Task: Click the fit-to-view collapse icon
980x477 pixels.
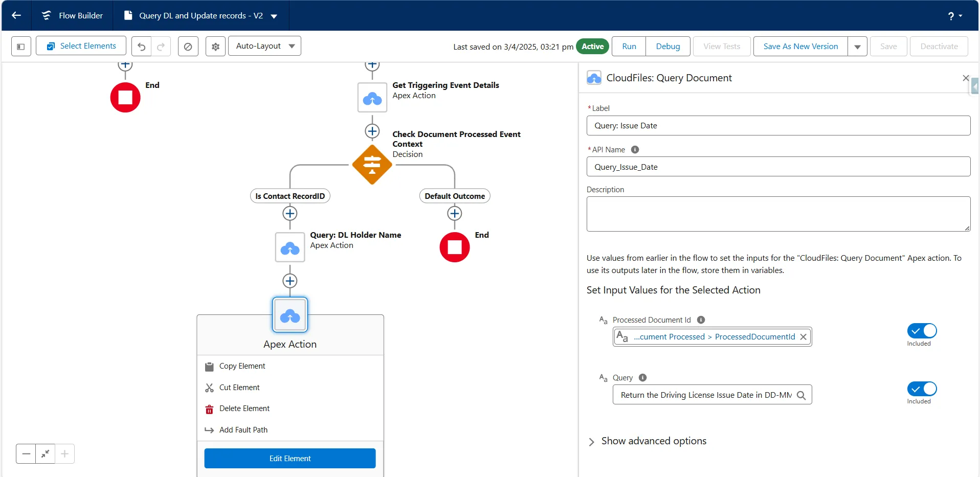Action: pos(46,453)
